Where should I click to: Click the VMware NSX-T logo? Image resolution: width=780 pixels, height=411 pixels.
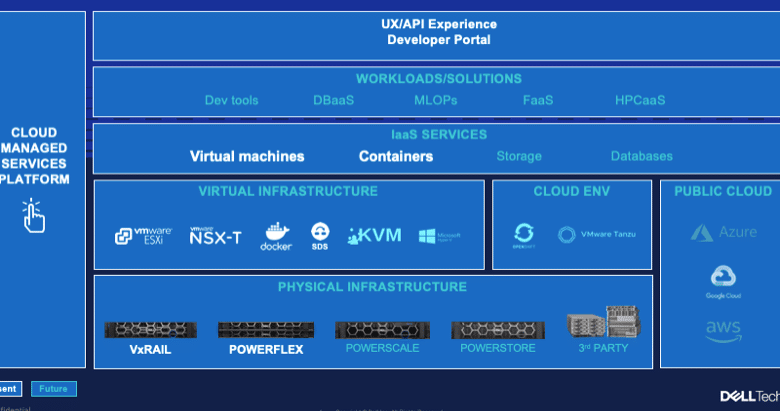click(x=215, y=235)
